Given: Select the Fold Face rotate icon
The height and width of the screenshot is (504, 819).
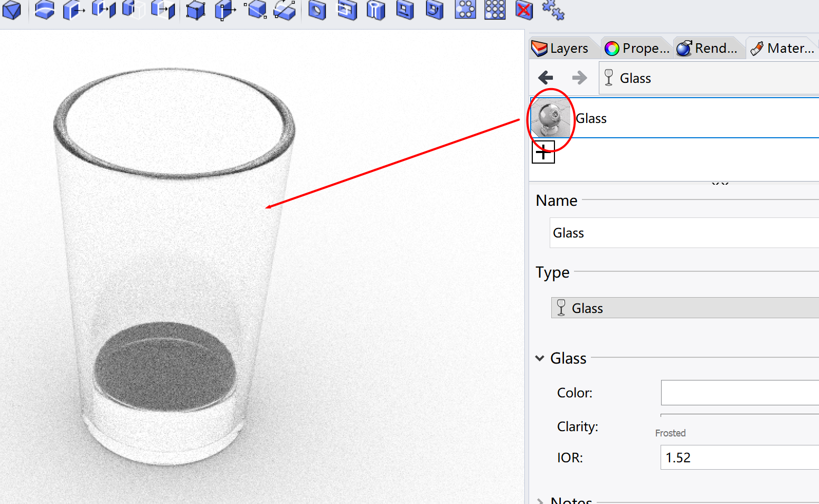Looking at the screenshot, I should coord(285,10).
